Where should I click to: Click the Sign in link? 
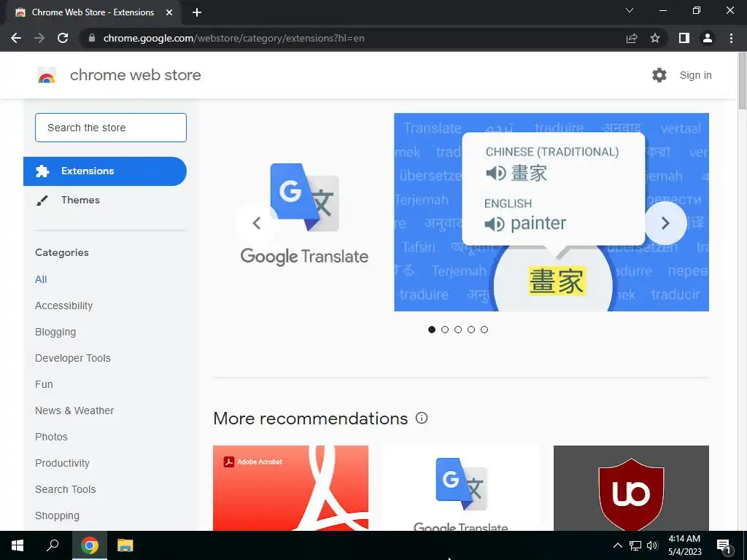click(695, 75)
